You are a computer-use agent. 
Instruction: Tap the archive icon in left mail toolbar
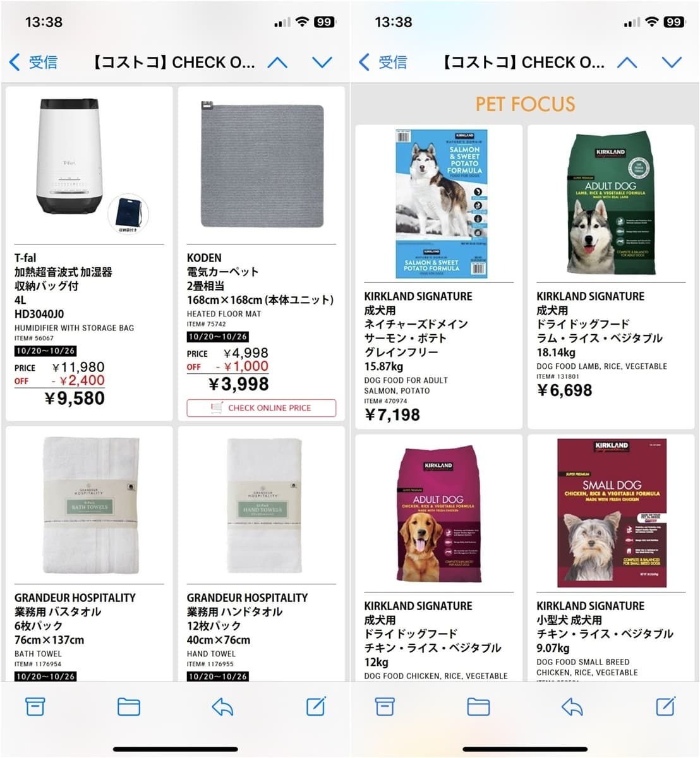pyautogui.click(x=35, y=706)
